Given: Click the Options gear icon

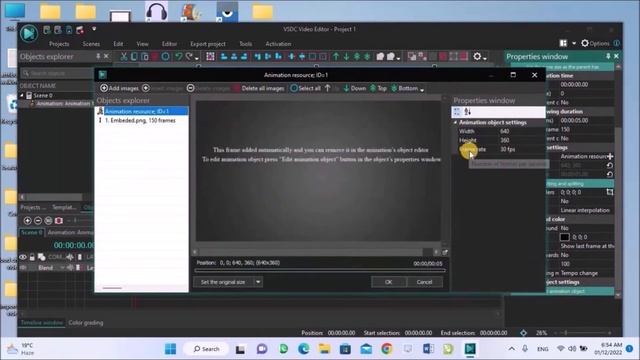Looking at the screenshot, I should coord(585,43).
